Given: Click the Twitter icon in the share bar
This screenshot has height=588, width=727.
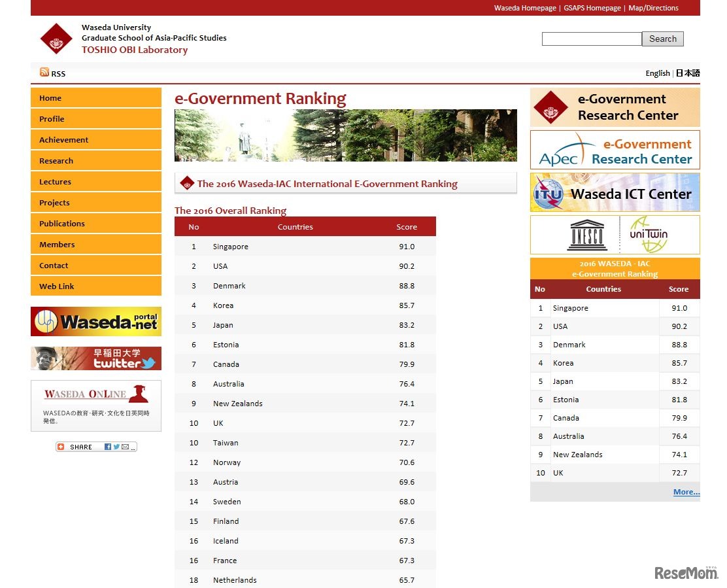Looking at the screenshot, I should pyautogui.click(x=116, y=447).
